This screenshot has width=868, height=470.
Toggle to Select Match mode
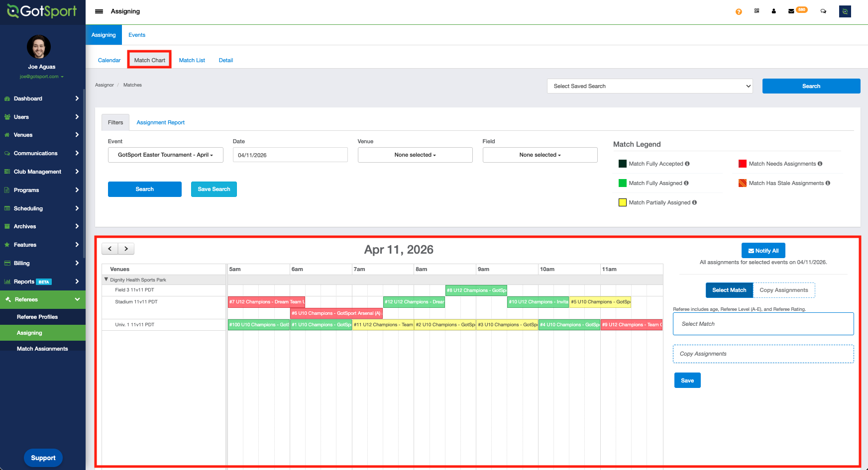(x=729, y=290)
